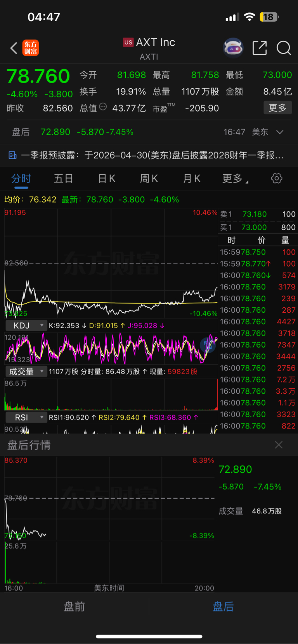Switch to the 日K tab
Screen dimensions: 298x644
(106, 179)
